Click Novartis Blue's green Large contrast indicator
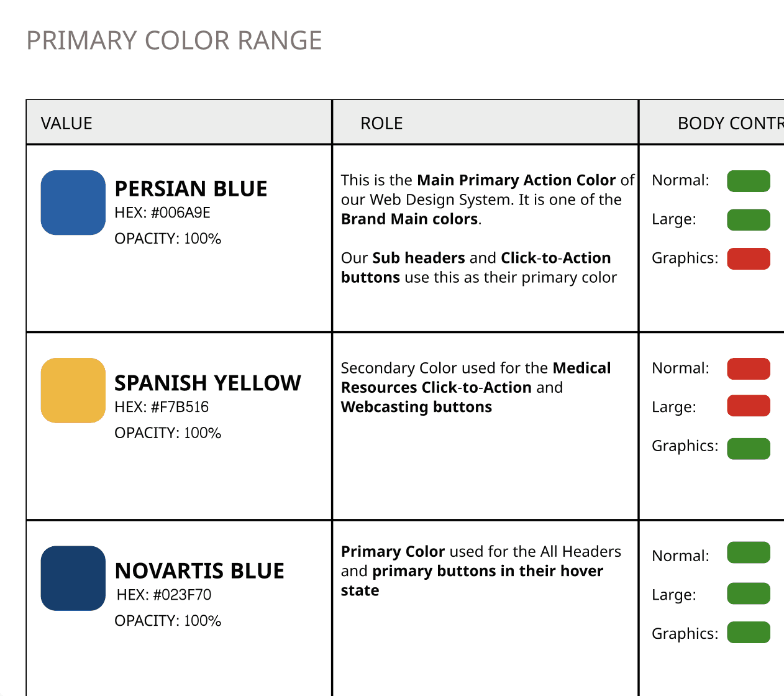Viewport: 784px width, 696px height. pyautogui.click(x=749, y=593)
